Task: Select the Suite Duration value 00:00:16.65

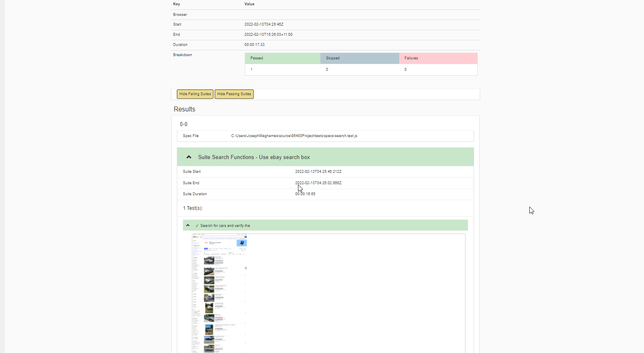Action: pos(305,194)
